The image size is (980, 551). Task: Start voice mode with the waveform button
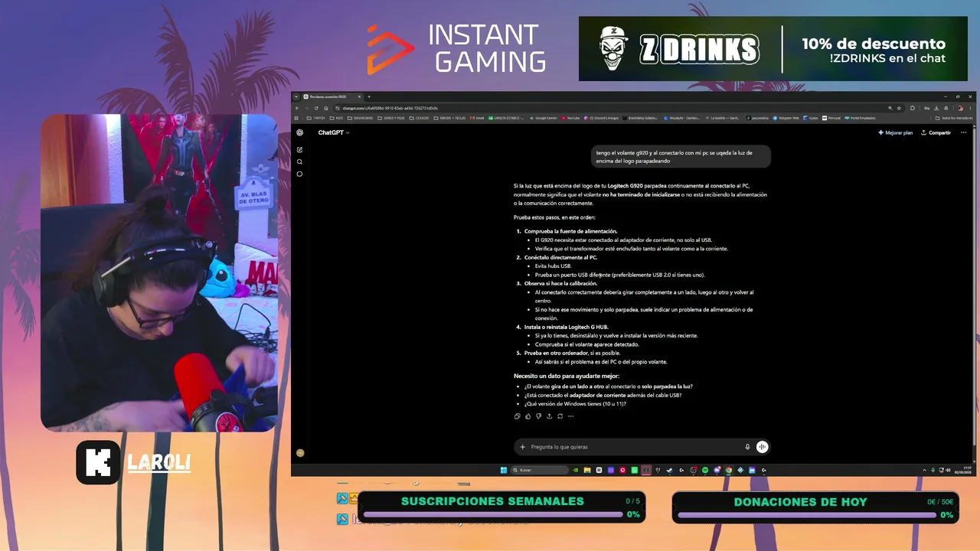pyautogui.click(x=762, y=447)
